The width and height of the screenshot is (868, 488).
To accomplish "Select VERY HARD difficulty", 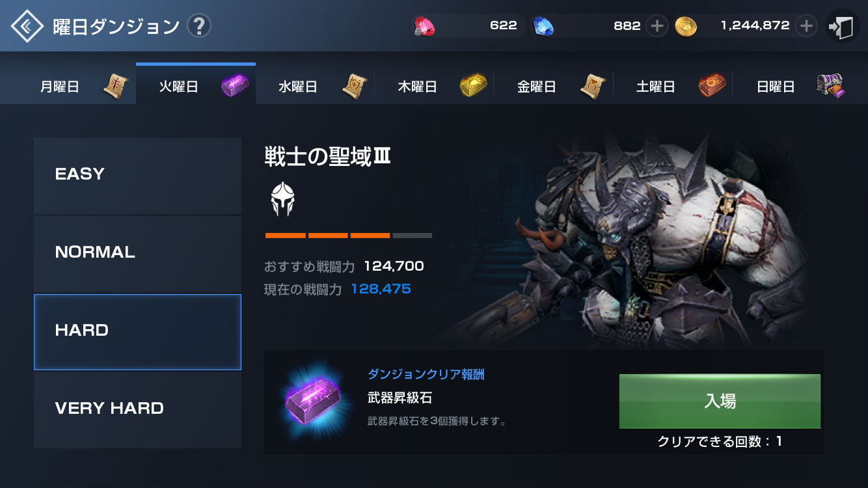I will click(x=137, y=409).
